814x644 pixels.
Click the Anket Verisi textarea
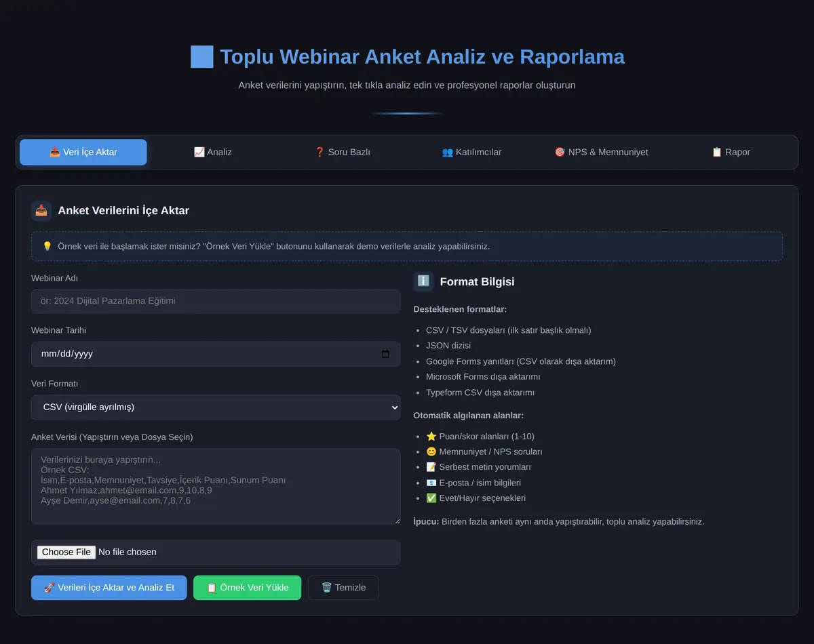coord(216,486)
